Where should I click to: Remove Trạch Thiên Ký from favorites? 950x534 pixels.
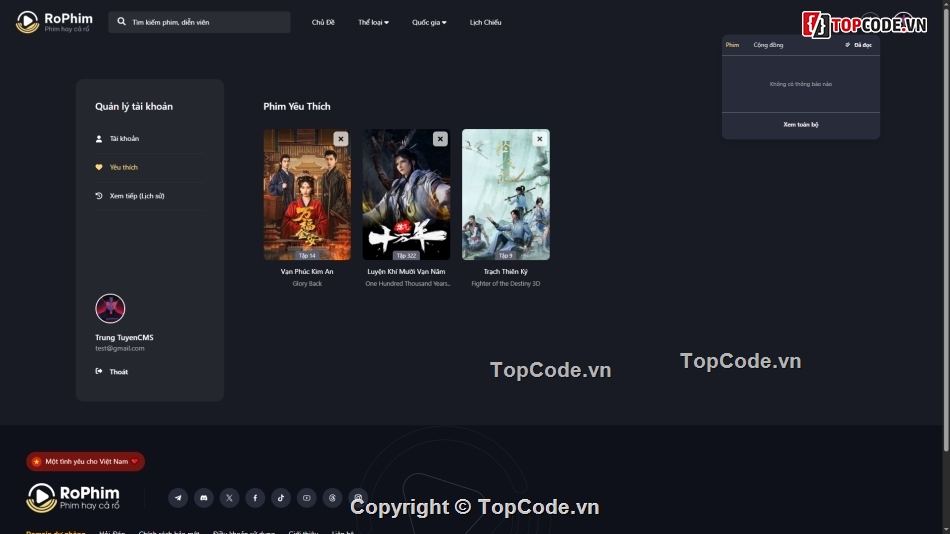pyautogui.click(x=539, y=139)
